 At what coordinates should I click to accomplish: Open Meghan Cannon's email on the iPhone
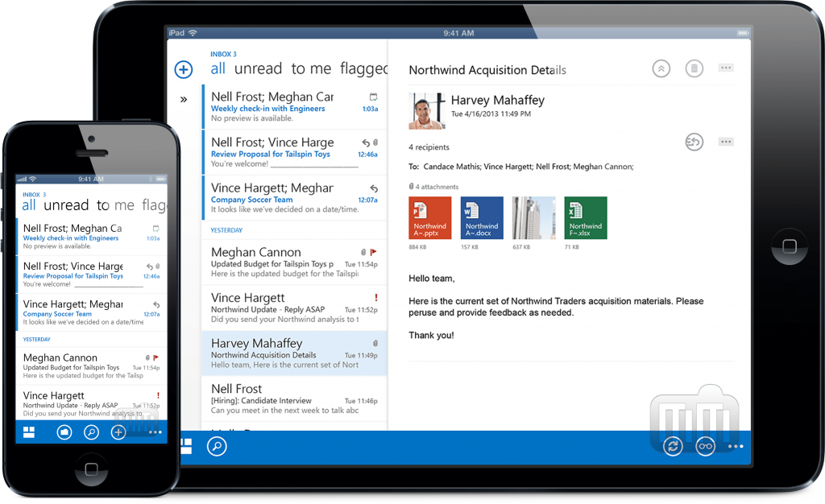pyautogui.click(x=92, y=366)
